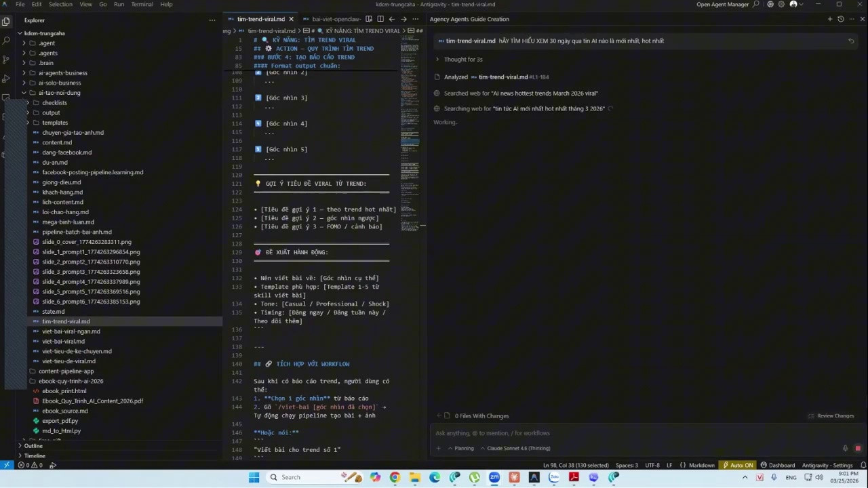Navigate forward using editor arrow
Image resolution: width=868 pixels, height=488 pixels.
(x=404, y=19)
